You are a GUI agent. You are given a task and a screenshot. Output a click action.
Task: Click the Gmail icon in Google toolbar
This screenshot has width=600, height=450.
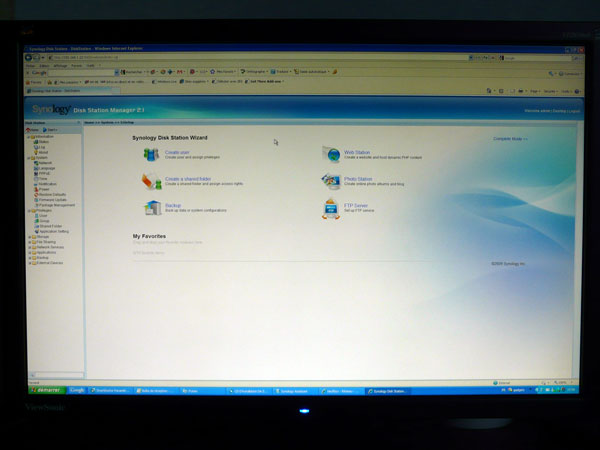pyautogui.click(x=179, y=72)
